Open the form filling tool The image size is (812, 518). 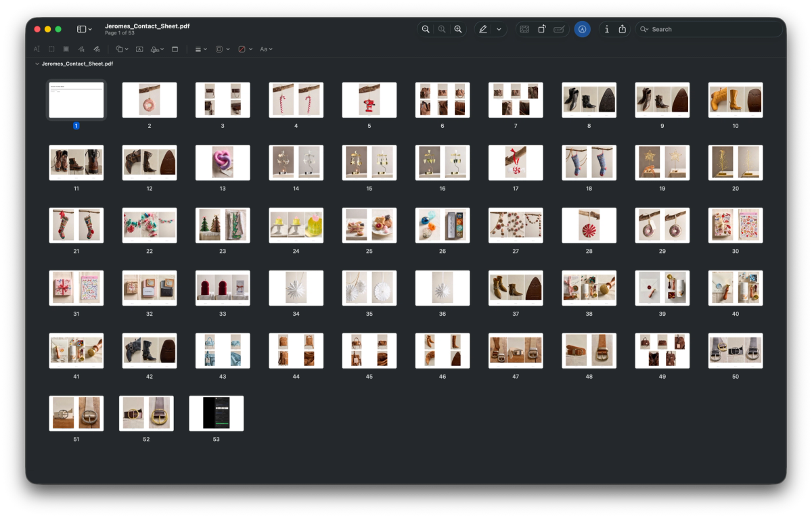click(559, 29)
